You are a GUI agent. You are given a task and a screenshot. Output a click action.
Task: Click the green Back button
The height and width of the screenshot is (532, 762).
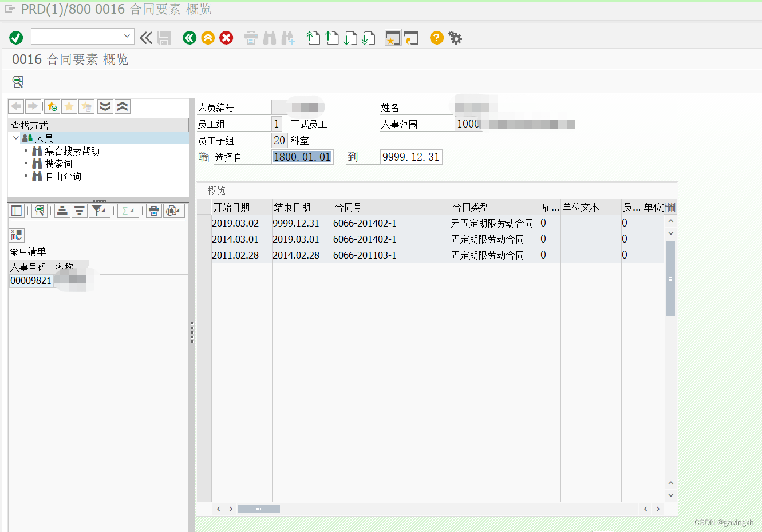pyautogui.click(x=189, y=38)
